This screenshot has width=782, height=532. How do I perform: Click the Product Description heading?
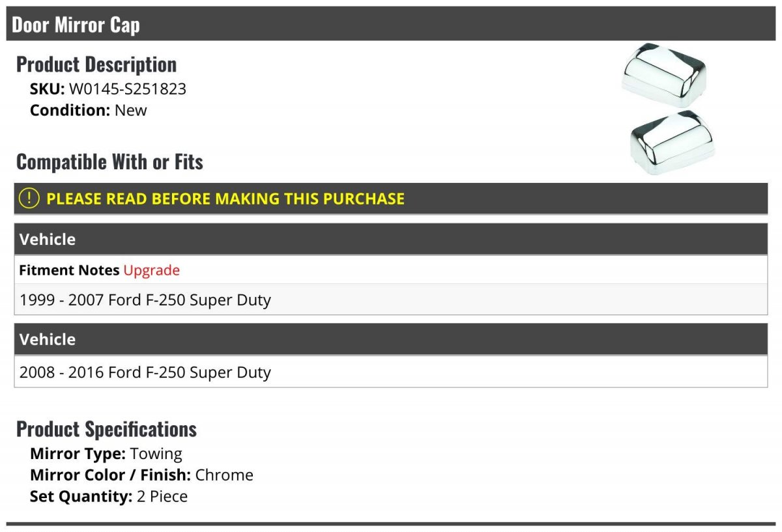(x=96, y=64)
